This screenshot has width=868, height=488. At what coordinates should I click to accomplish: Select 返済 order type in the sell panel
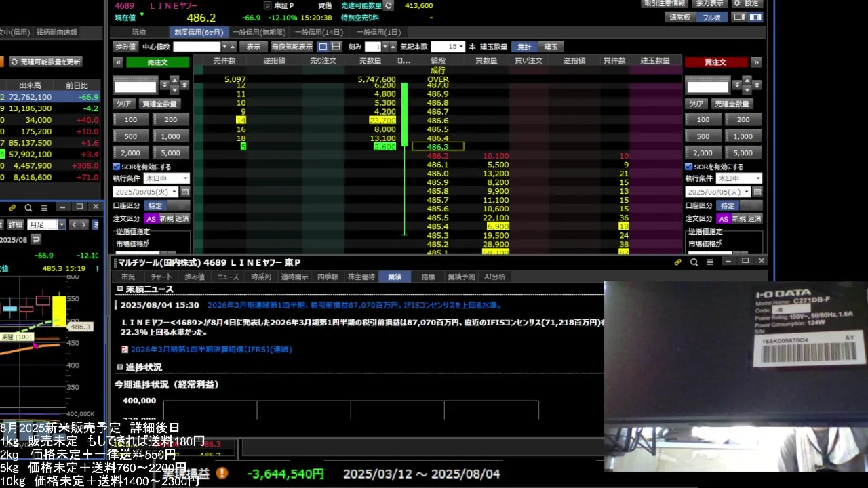(x=182, y=219)
